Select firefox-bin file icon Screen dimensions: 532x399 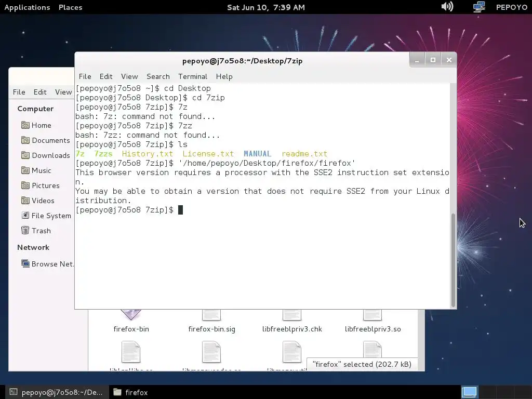[x=131, y=314]
